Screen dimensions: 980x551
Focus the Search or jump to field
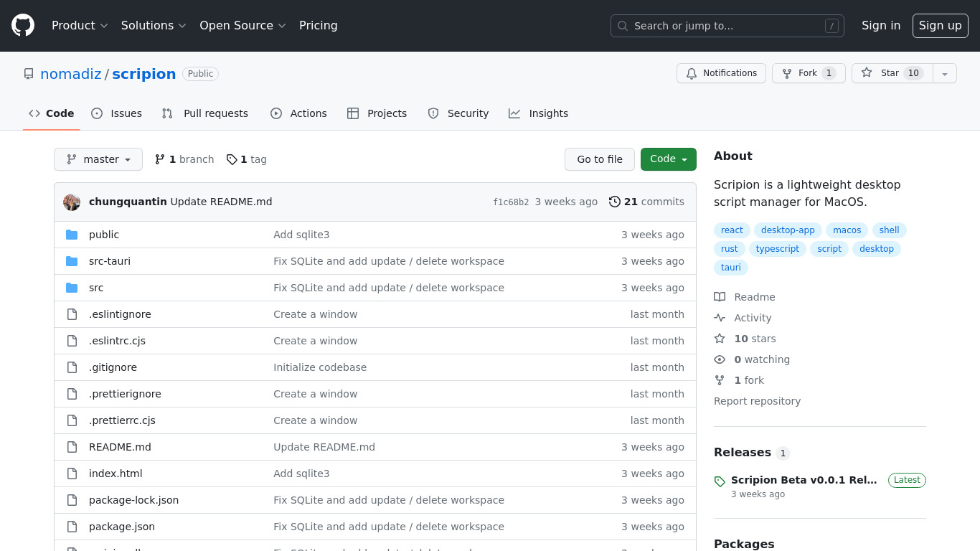point(727,26)
